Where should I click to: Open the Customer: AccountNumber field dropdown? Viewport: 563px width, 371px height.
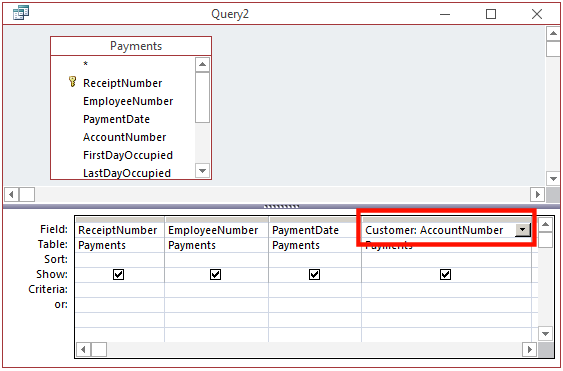[x=522, y=230]
